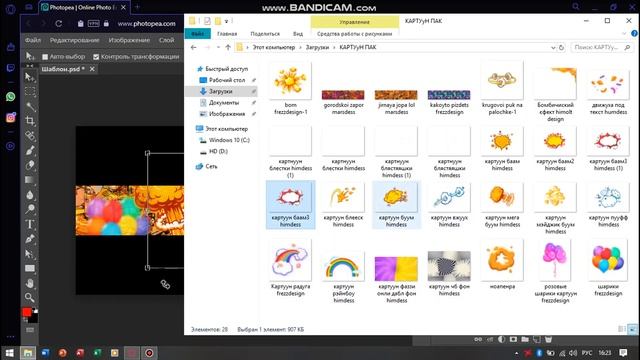Image resolution: width=640 pixels, height=360 pixels.
Task: Select the Dodge tool
Action: [x=30, y=209]
